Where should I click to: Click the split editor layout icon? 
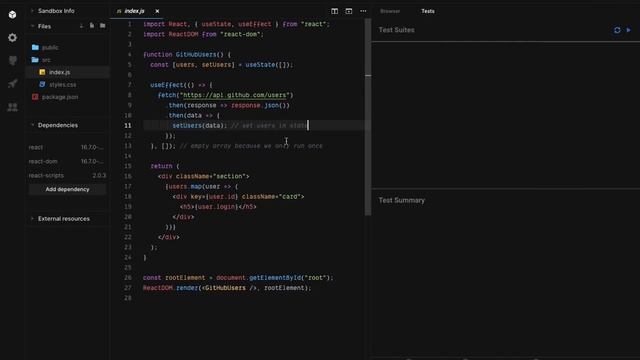(334, 11)
